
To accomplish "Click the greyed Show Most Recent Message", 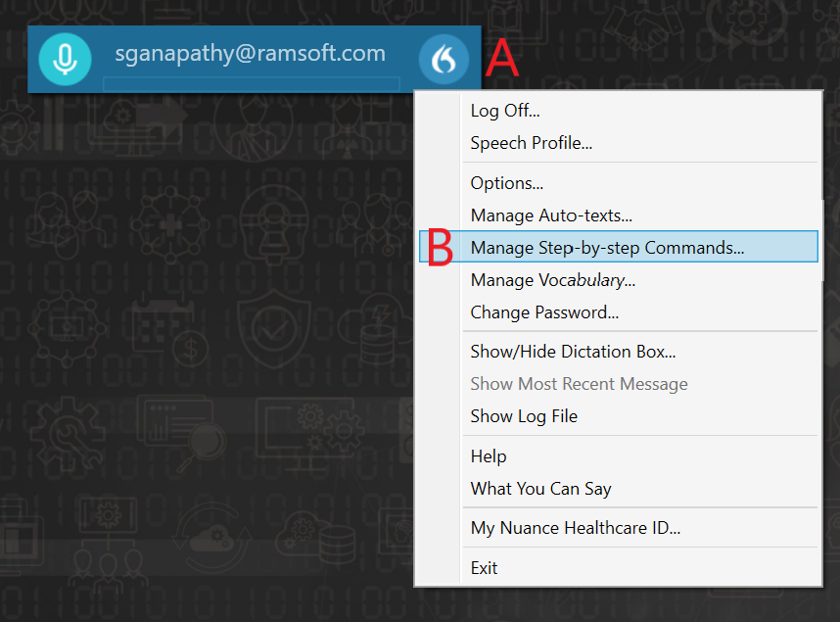I will (579, 384).
